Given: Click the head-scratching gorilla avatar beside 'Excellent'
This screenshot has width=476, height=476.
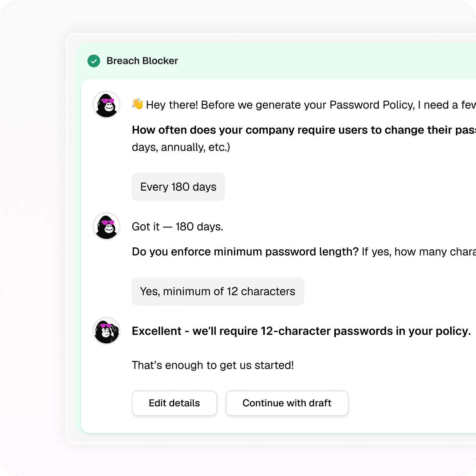Looking at the screenshot, I should tap(106, 331).
